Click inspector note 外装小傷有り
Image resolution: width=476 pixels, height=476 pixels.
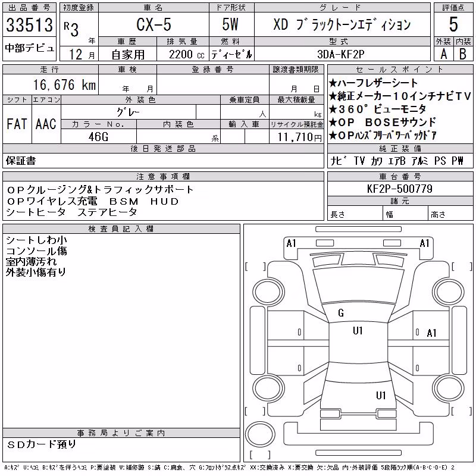pos(36,273)
